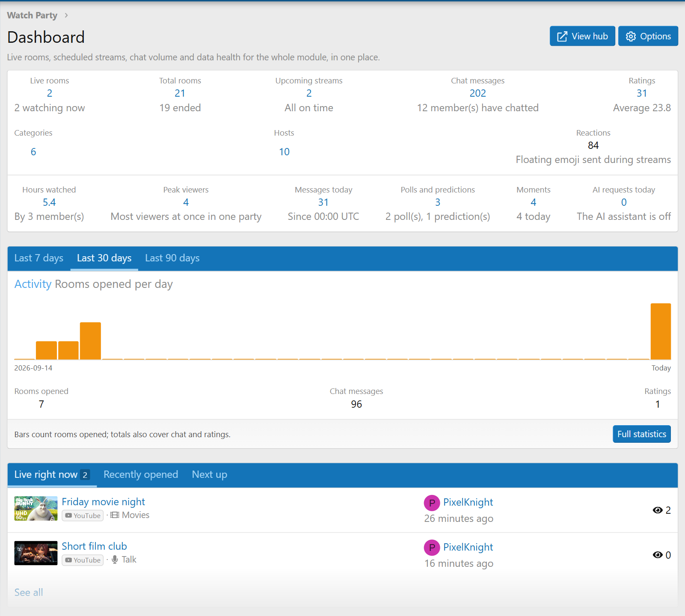Click the '26 minutes ago' timestamp
The image size is (685, 616).
pos(459,518)
